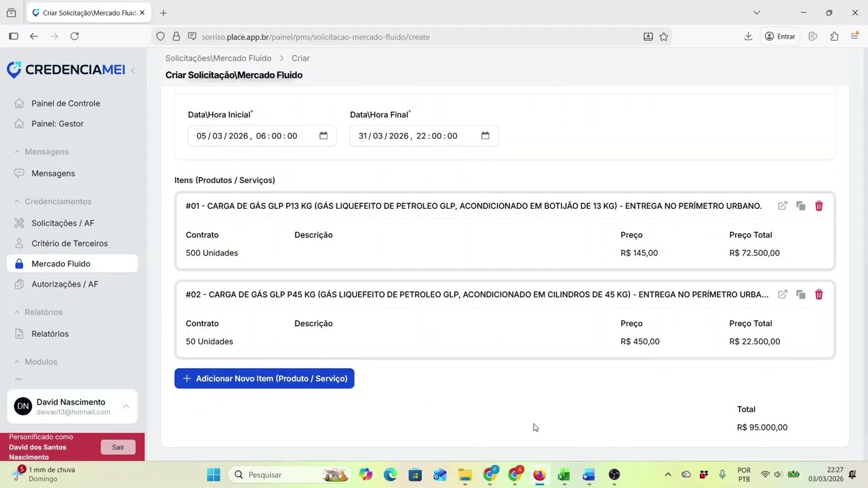
Task: Open Windows Start menu
Action: [x=214, y=475]
